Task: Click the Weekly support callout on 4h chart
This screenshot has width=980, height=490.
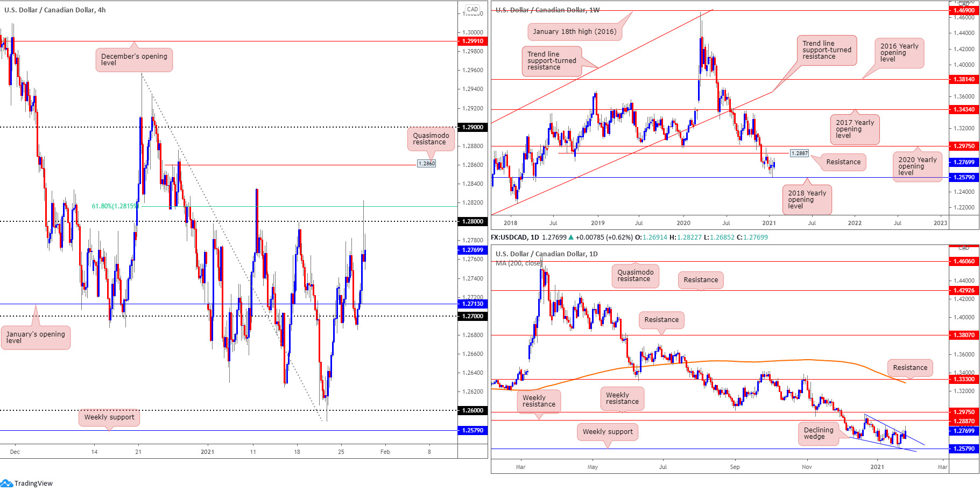Action: click(109, 417)
